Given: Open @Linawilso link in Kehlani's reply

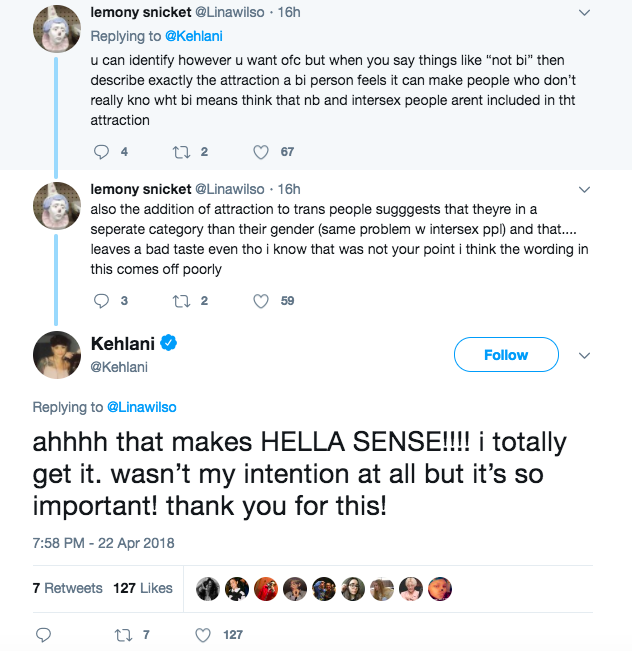Looking at the screenshot, I should (x=141, y=407).
